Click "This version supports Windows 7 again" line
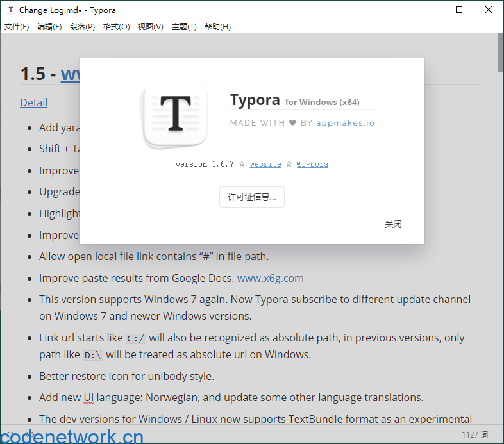This screenshot has height=444, width=504. click(x=255, y=308)
